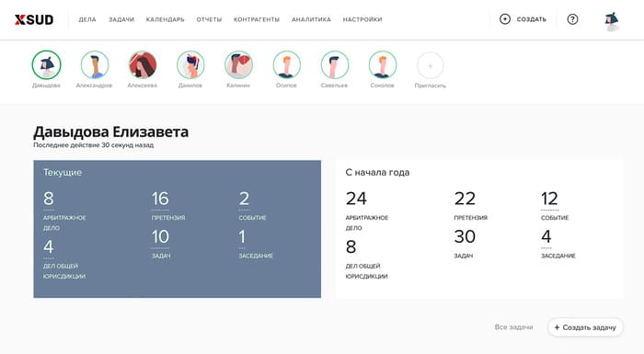644x354 pixels.
Task: Open the help question mark icon
Action: click(572, 19)
